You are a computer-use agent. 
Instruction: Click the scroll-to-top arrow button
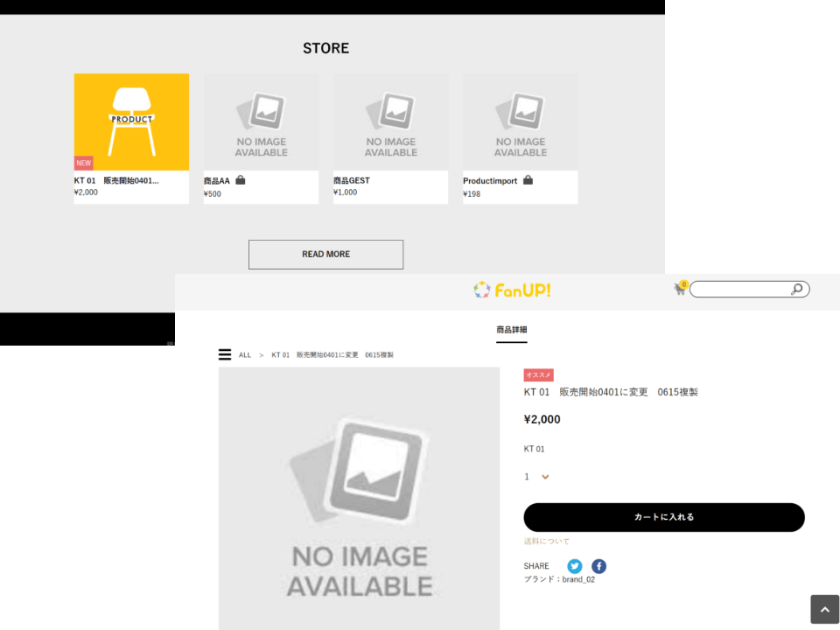(x=824, y=610)
